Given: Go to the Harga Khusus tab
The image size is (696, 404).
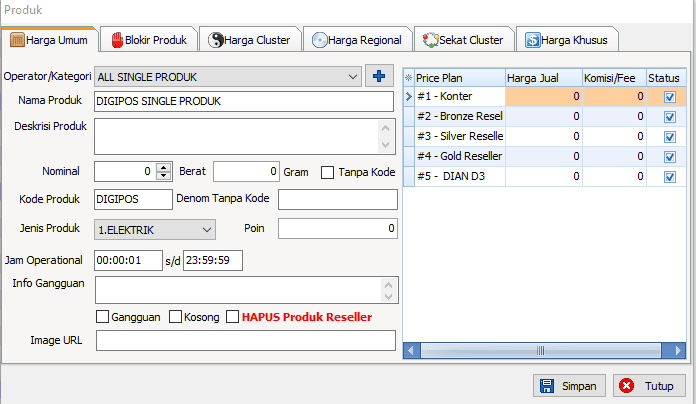Looking at the screenshot, I should point(567,40).
